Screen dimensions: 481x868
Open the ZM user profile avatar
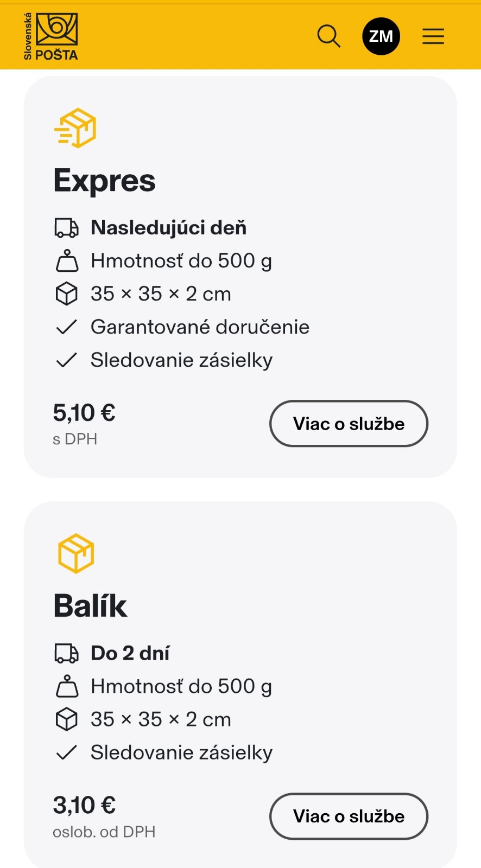[381, 36]
